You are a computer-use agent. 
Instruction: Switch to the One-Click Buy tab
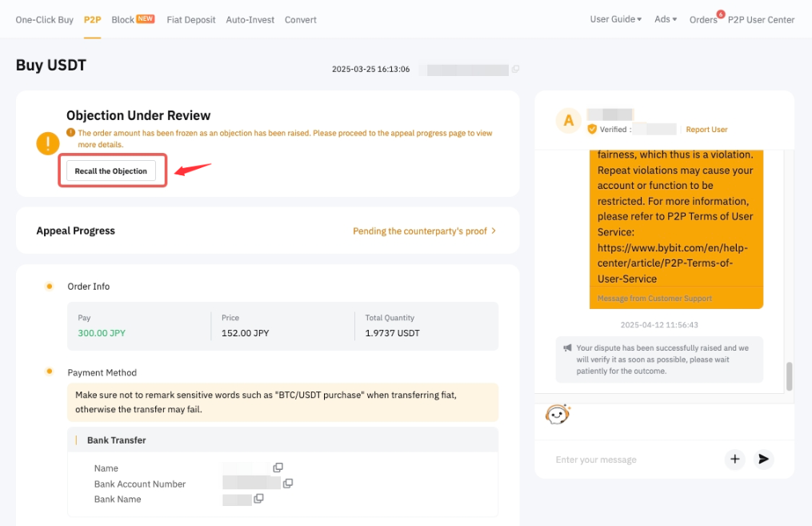point(45,19)
